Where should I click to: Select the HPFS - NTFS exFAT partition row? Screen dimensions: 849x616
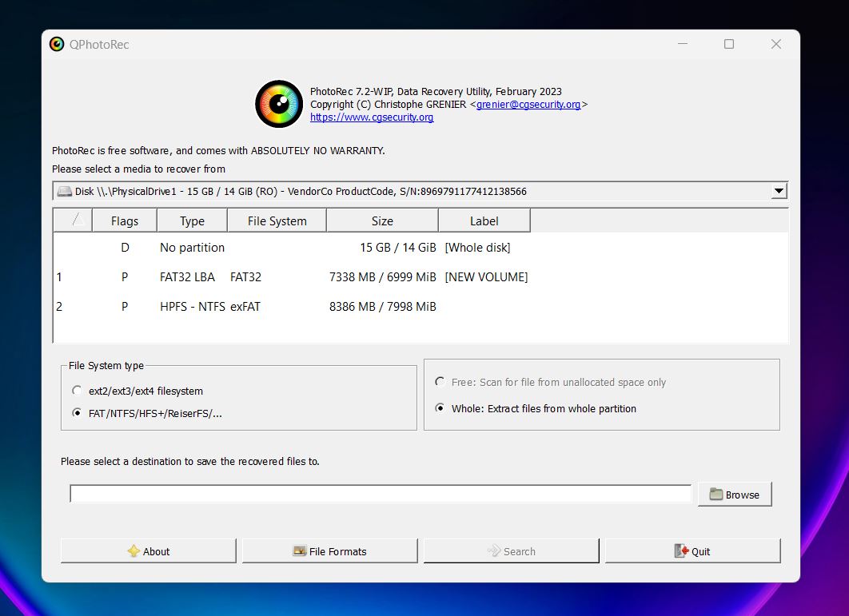tap(421, 306)
